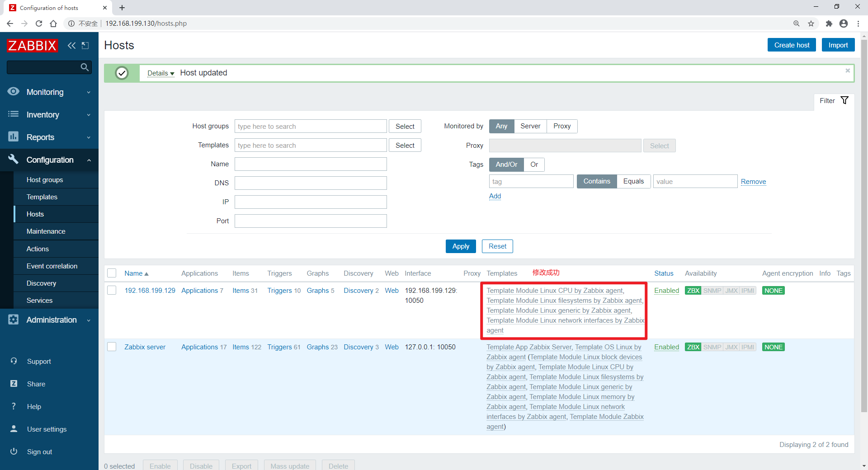Click the Help question mark icon
Screen dimensions: 868x470
click(x=14, y=406)
